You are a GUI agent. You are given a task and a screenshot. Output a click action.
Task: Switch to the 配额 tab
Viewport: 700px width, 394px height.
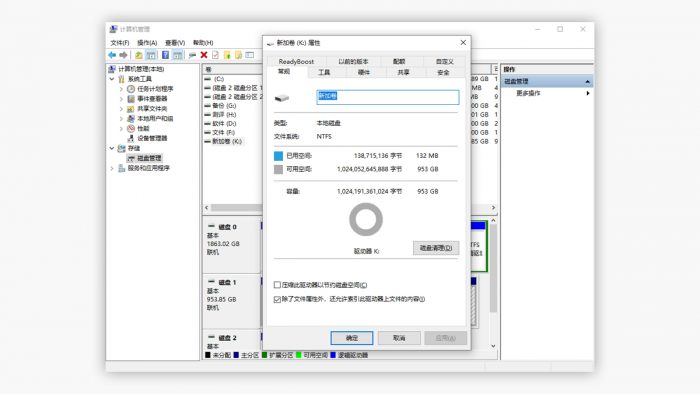click(399, 62)
